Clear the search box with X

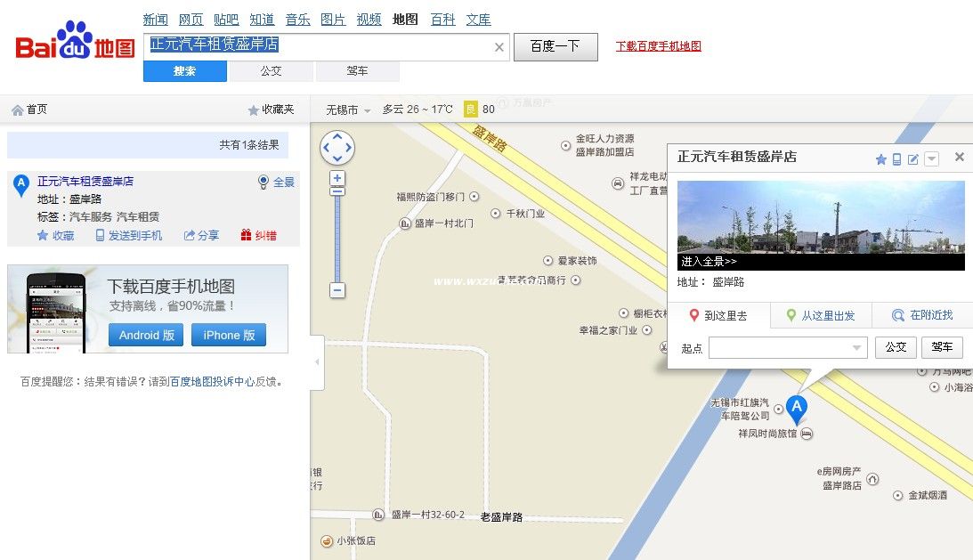click(499, 47)
